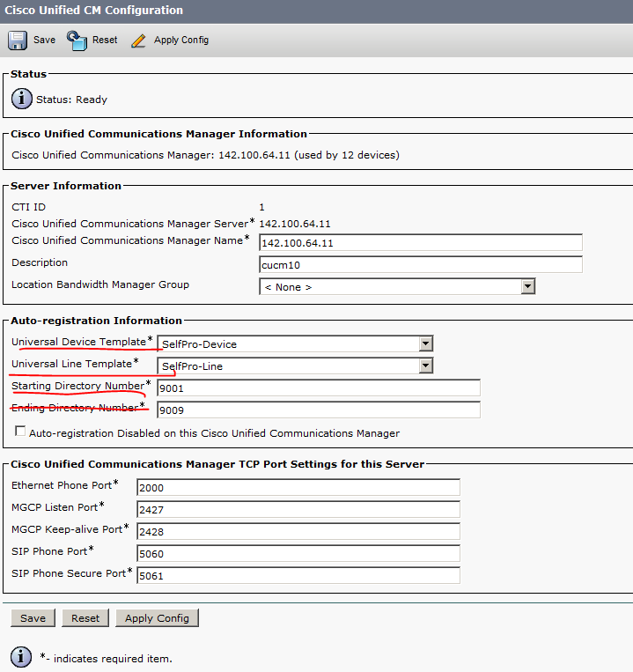Viewport: 633px width, 672px height.
Task: Click the Description field containing cucm10
Action: coord(421,264)
